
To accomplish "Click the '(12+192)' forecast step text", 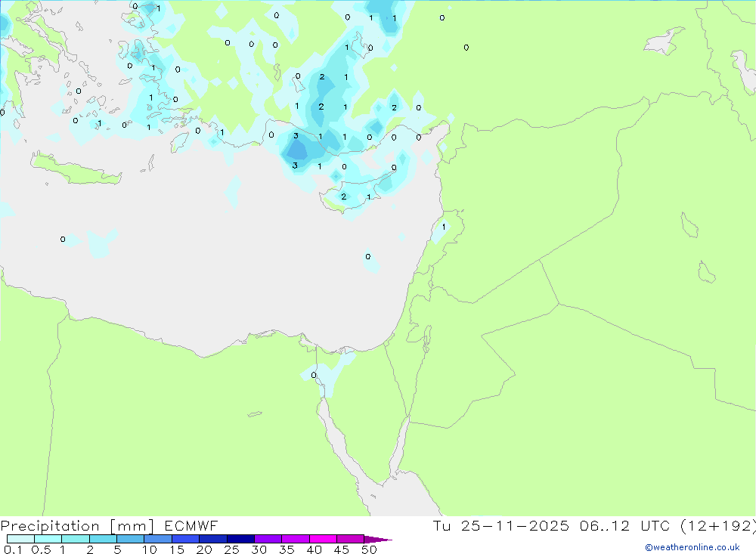I will (718, 525).
